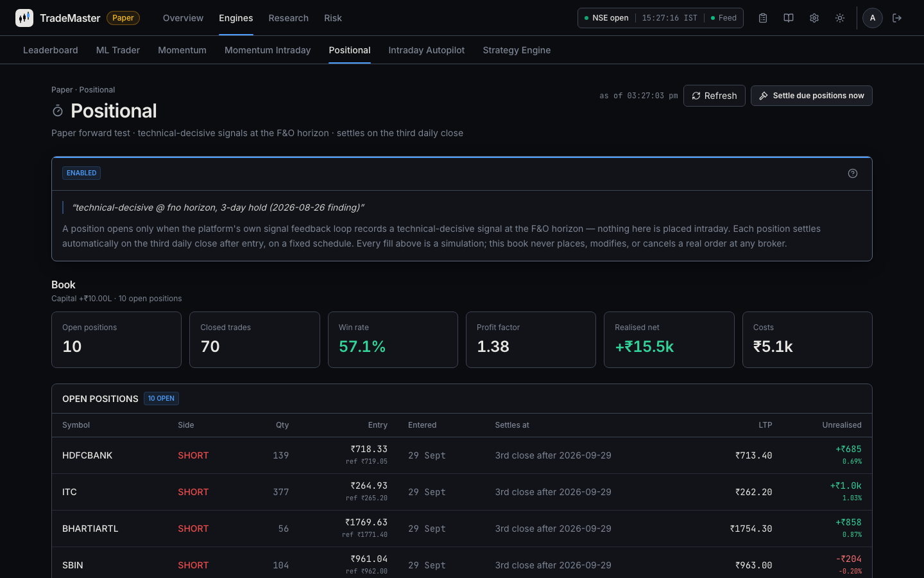Open the Engines menu
The height and width of the screenshot is (578, 924).
(235, 18)
